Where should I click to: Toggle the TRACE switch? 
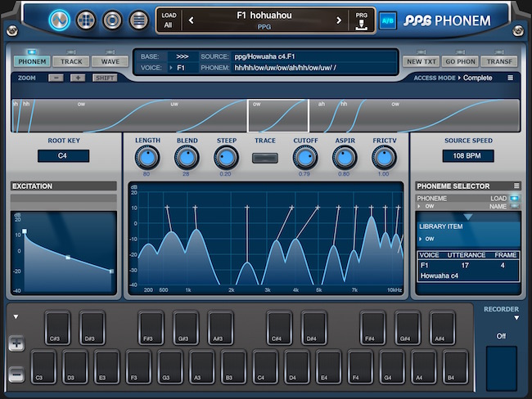coord(264,157)
